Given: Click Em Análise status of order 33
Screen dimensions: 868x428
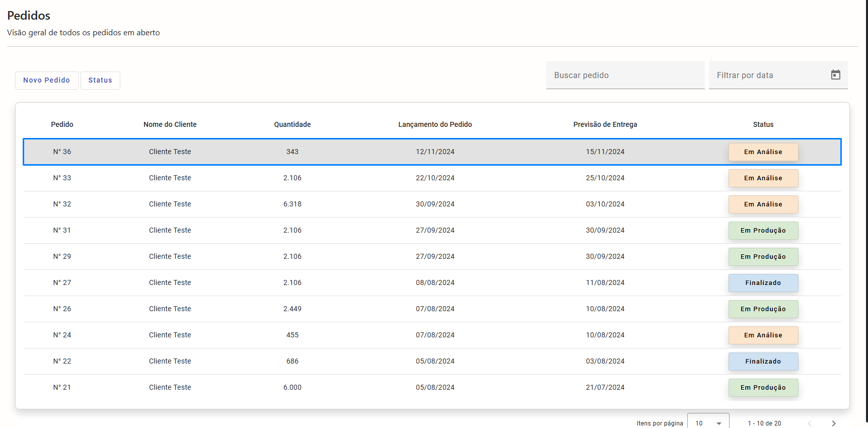Looking at the screenshot, I should (763, 178).
